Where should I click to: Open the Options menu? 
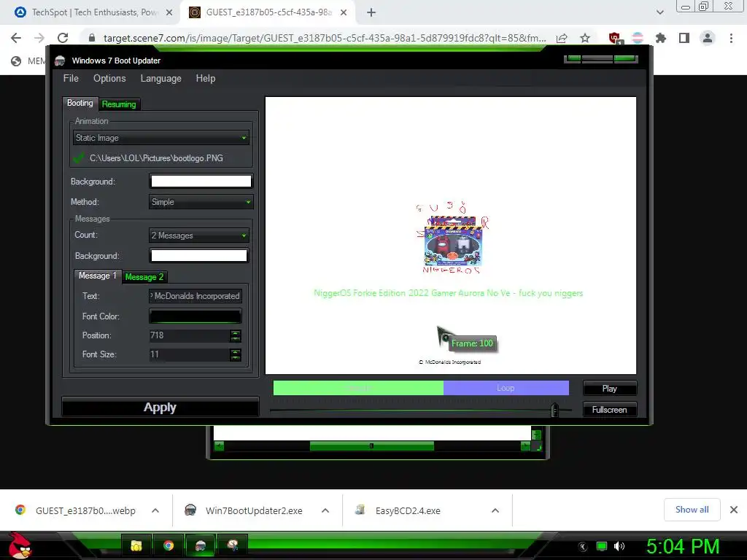109,79
